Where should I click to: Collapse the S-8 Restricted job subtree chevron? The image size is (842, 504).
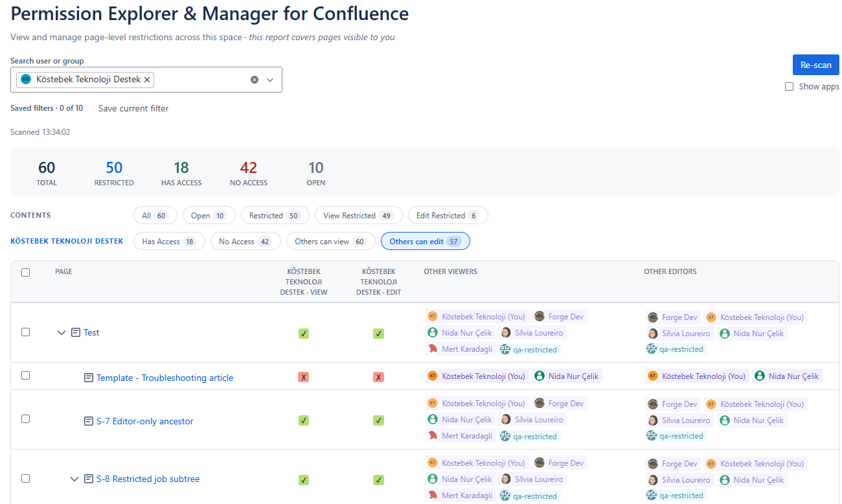74,479
